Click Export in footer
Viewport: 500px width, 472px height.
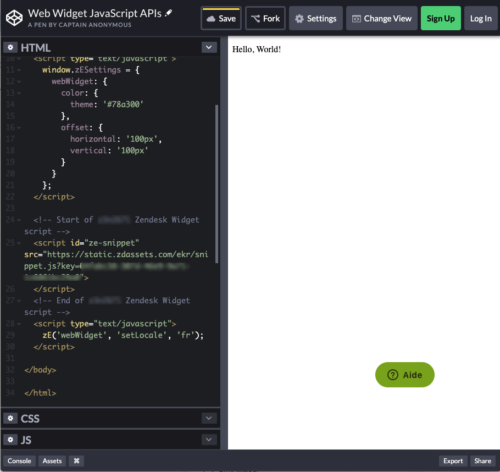click(453, 461)
